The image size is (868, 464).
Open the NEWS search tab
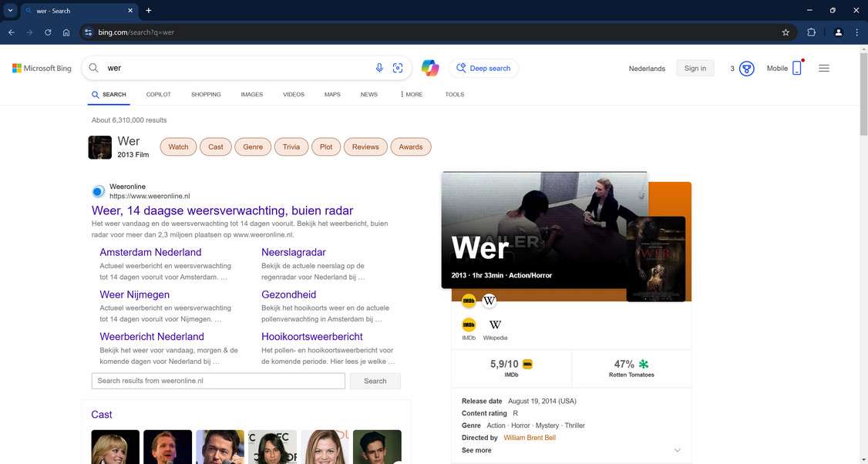click(368, 94)
